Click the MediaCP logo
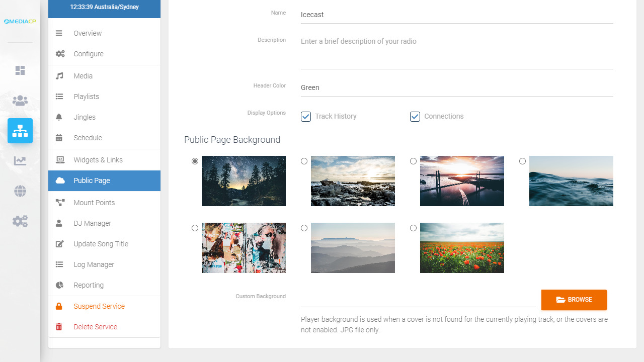Image resolution: width=644 pixels, height=362 pixels. (20, 21)
